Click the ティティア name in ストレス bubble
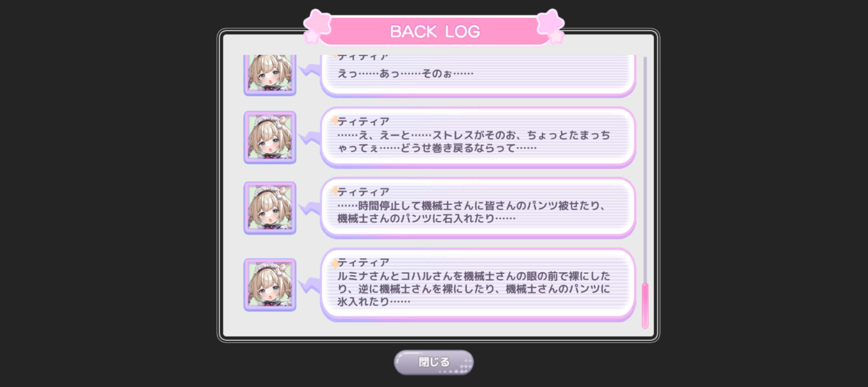Screen dimensions: 868x387 (x=363, y=121)
